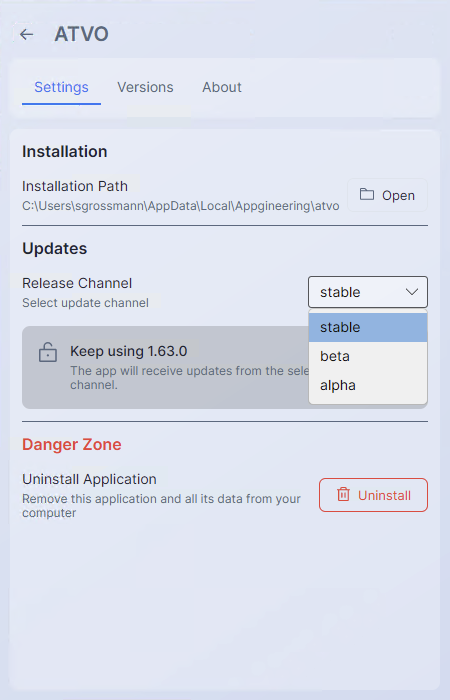
Task: Click the Select update channel description
Action: [85, 303]
